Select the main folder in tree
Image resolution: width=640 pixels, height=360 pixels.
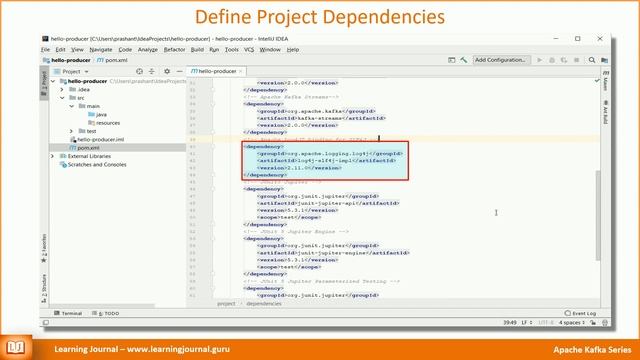[x=89, y=106]
